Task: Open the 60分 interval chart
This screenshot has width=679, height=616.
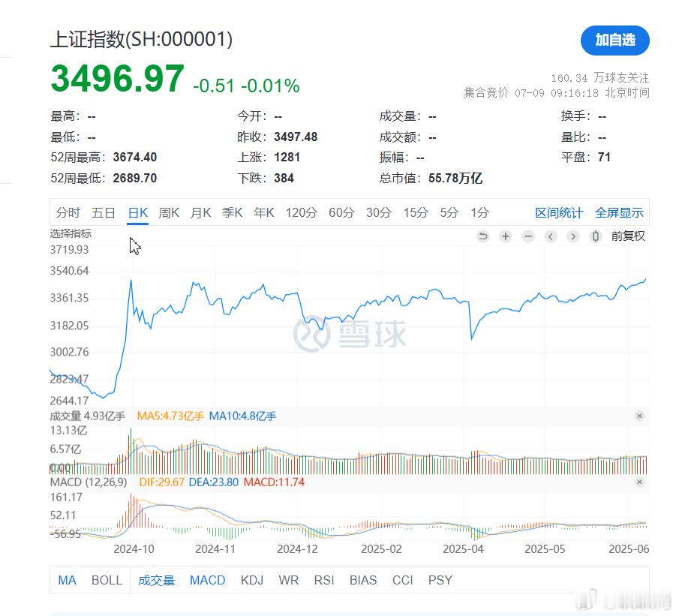Action: click(x=341, y=212)
